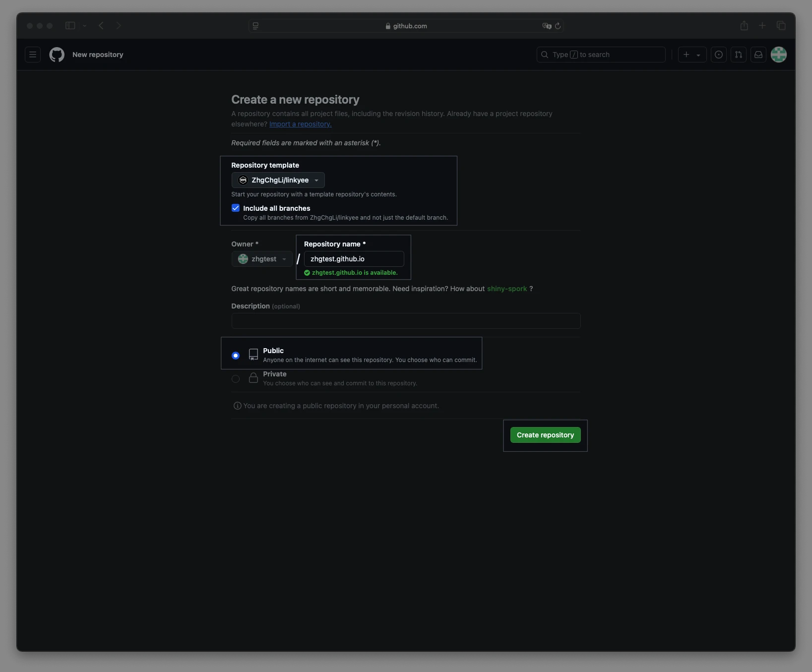Open the notifications inbox icon
Screen dimensions: 812x672
pos(758,55)
